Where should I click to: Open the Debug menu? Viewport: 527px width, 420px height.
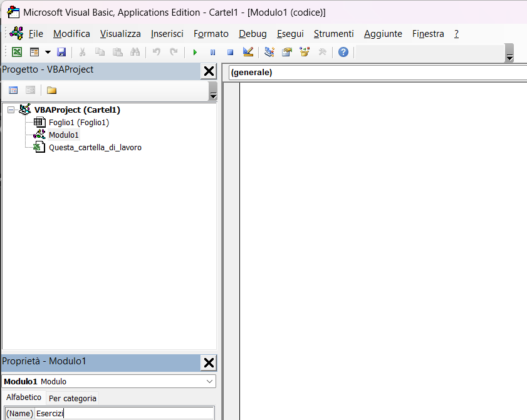pyautogui.click(x=253, y=34)
